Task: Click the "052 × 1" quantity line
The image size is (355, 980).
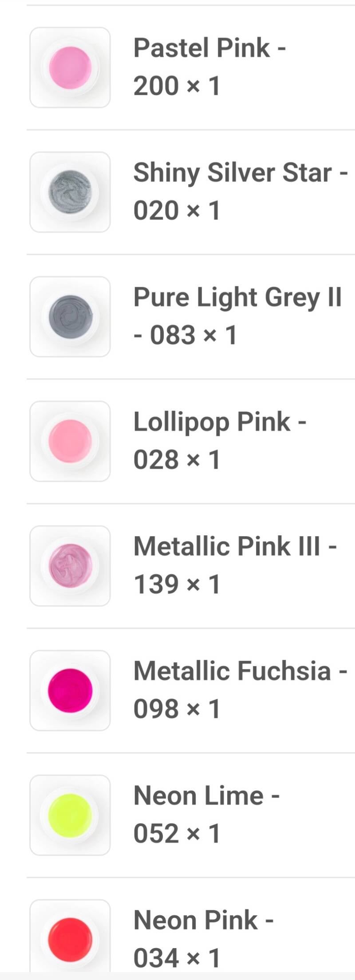Action: coord(177,834)
